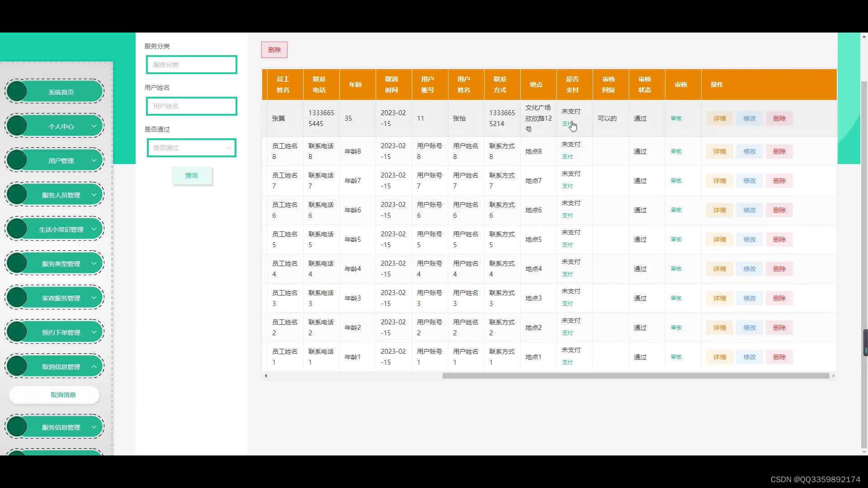Expand the 服务人员管理 chevron
Viewport: 868px width, 488px height.
pyautogui.click(x=94, y=195)
